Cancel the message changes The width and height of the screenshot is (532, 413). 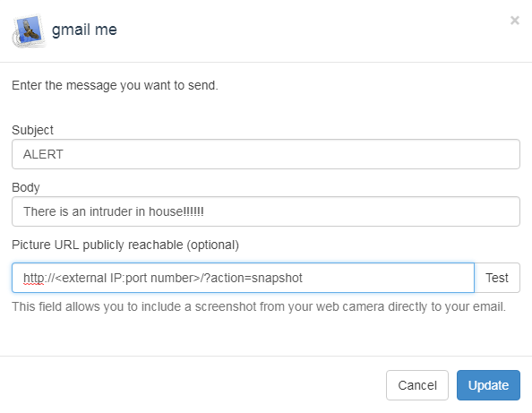tap(417, 385)
